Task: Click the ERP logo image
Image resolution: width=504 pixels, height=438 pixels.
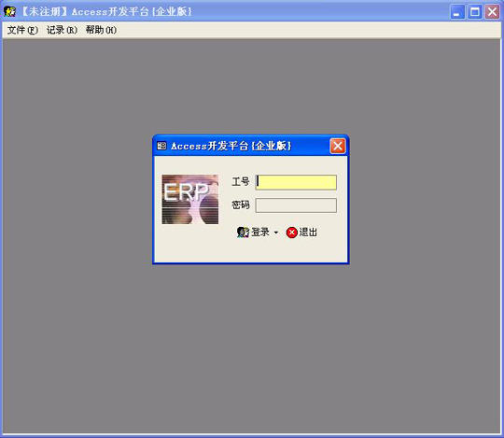Action: click(x=190, y=199)
